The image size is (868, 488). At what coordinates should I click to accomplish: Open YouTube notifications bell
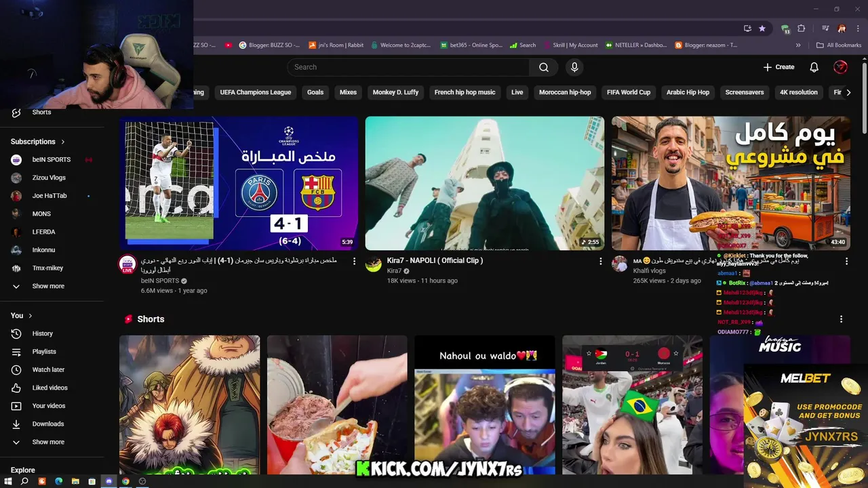coord(814,67)
